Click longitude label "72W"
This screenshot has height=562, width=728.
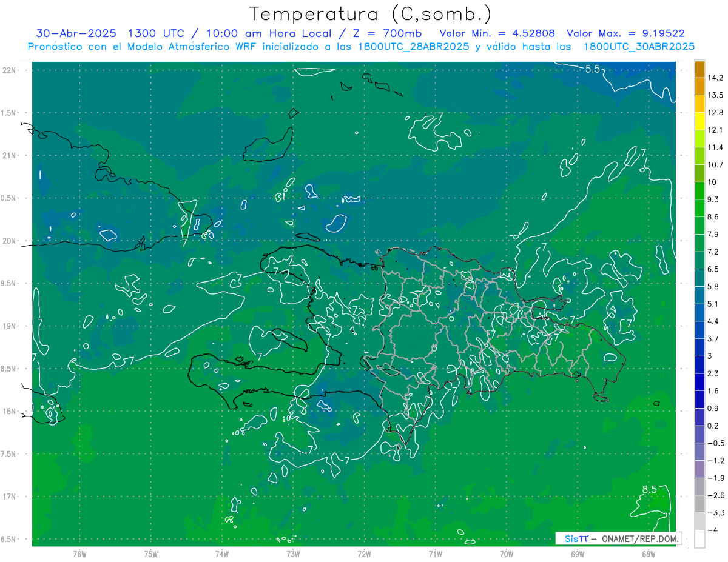364,554
